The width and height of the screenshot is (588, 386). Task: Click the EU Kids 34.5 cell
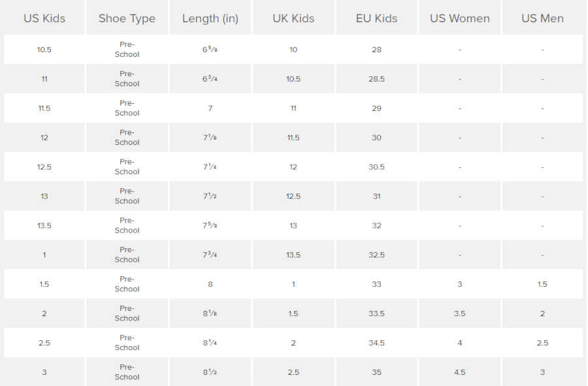pyautogui.click(x=376, y=344)
